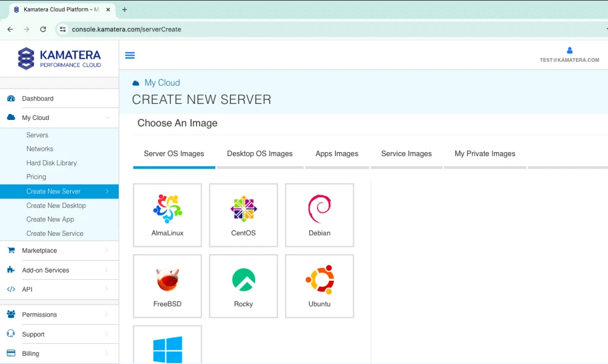Reload the page with refresh icon
608x364 pixels.
coord(43,30)
